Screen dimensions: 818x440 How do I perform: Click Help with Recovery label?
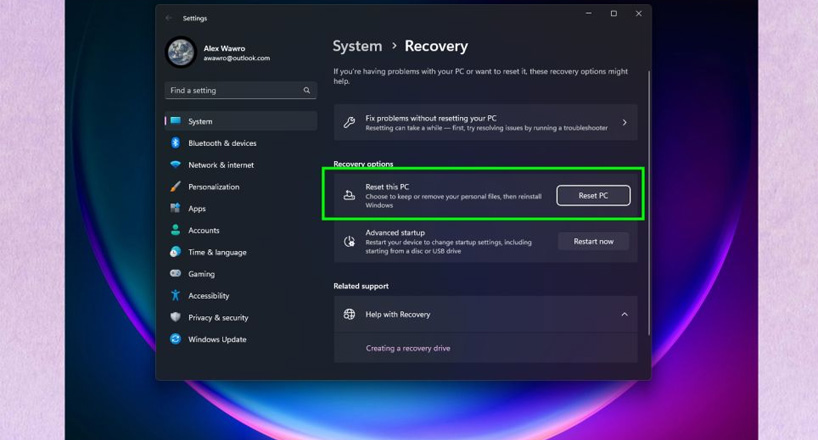398,314
